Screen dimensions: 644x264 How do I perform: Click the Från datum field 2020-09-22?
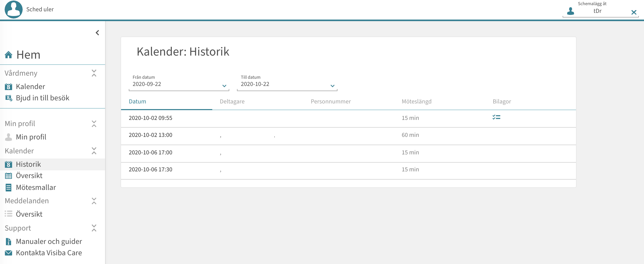tap(179, 83)
